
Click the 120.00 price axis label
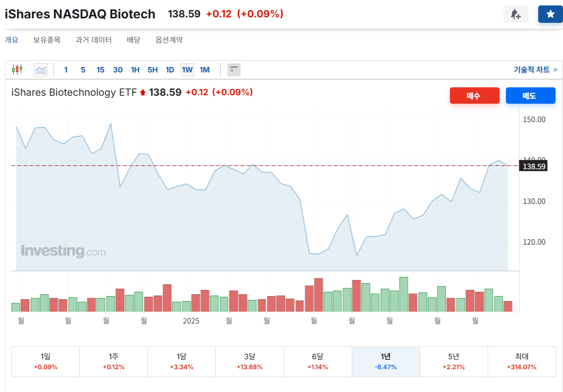[534, 242]
